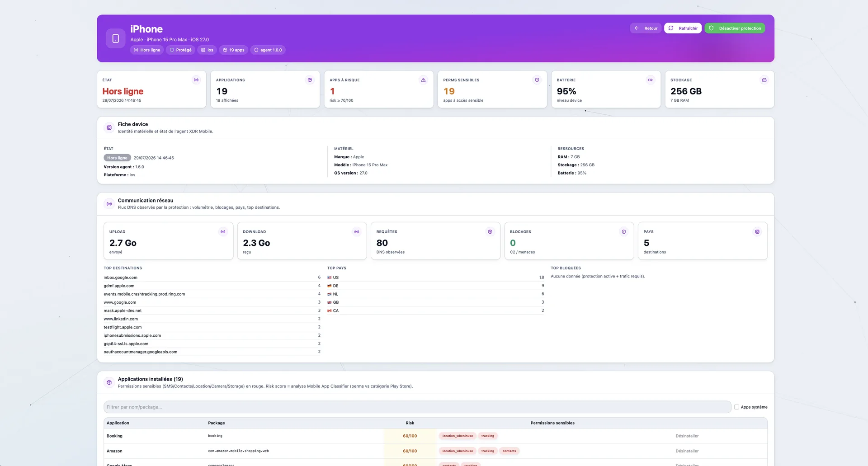Click the inbox.google.com destination row
This screenshot has width=868, height=466.
coord(212,278)
